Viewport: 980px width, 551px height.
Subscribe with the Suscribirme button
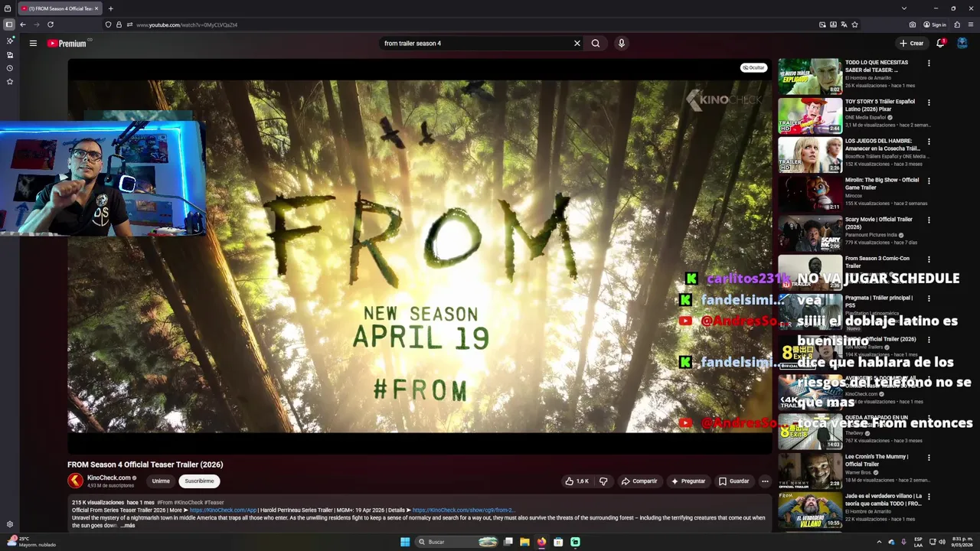click(199, 481)
